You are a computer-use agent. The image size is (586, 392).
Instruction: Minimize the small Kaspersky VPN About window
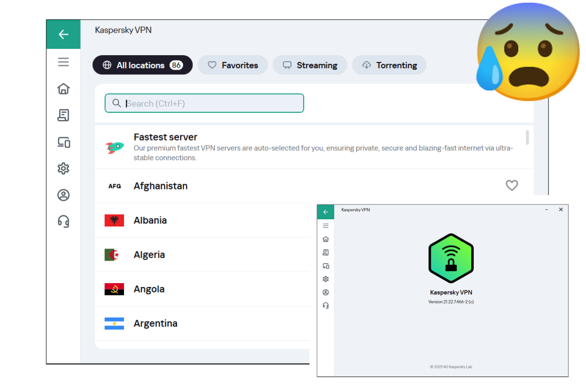(546, 209)
